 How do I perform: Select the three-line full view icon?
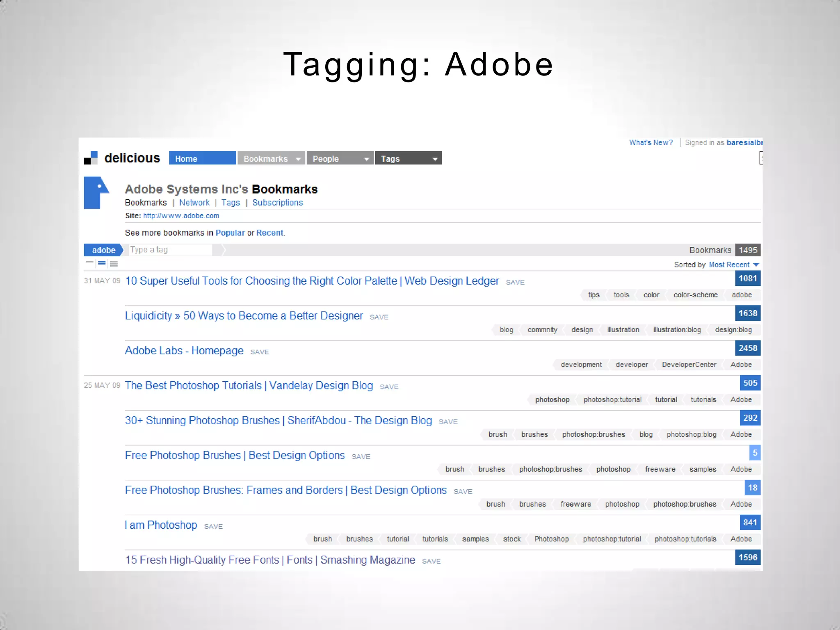(114, 264)
